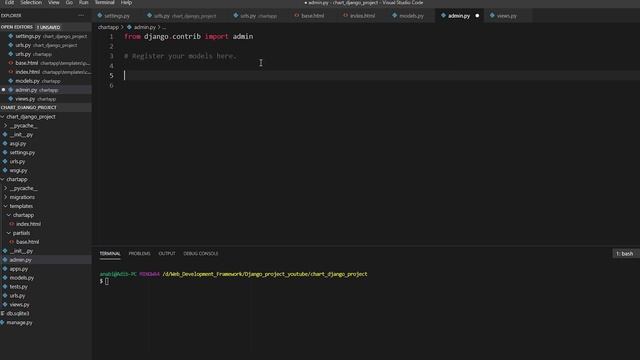640x360 pixels.
Task: Open the Terminal menu
Action: tap(104, 2)
